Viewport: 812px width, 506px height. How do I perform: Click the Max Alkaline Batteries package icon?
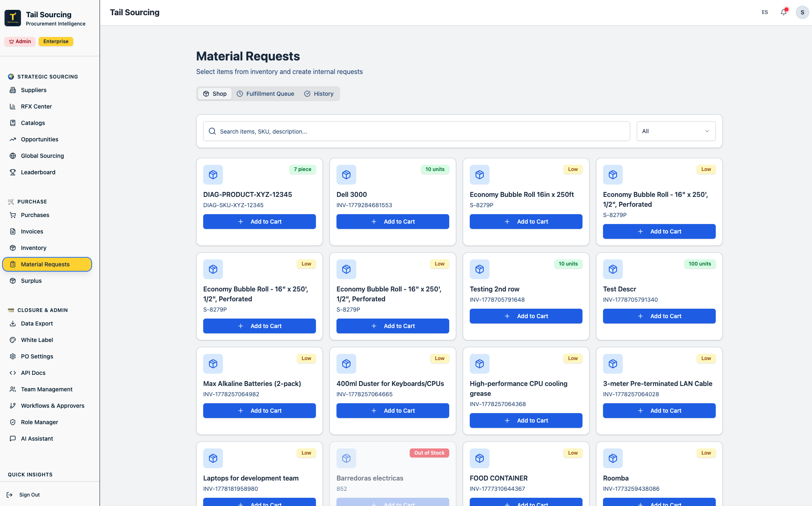pos(213,364)
